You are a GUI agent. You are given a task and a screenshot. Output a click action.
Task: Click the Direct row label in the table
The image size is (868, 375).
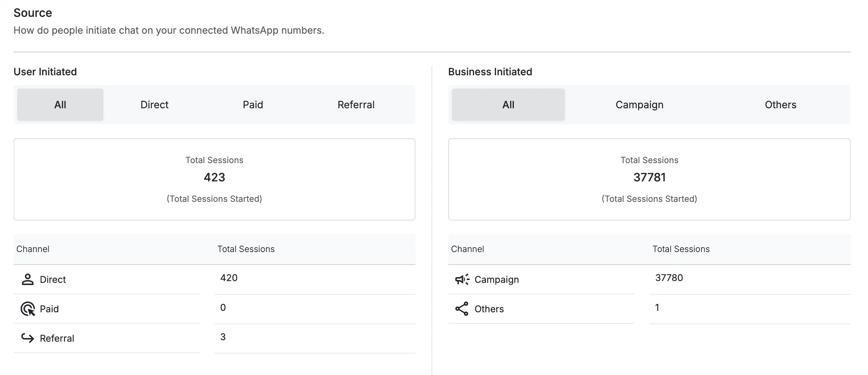(x=53, y=280)
